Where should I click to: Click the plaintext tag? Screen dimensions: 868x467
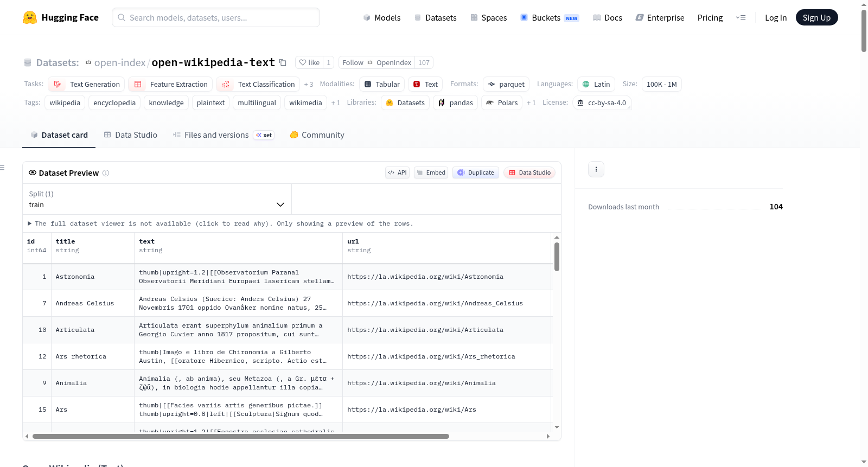tap(210, 103)
